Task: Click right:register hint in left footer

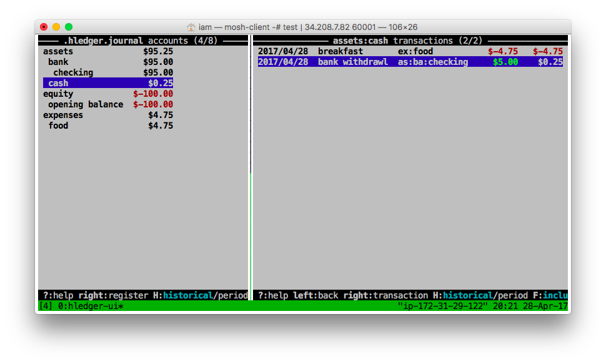Action: [113, 295]
